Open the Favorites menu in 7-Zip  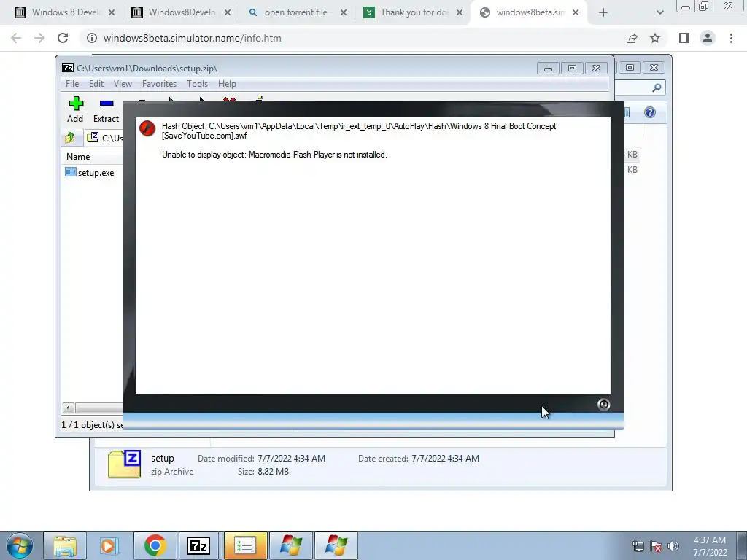(x=159, y=84)
